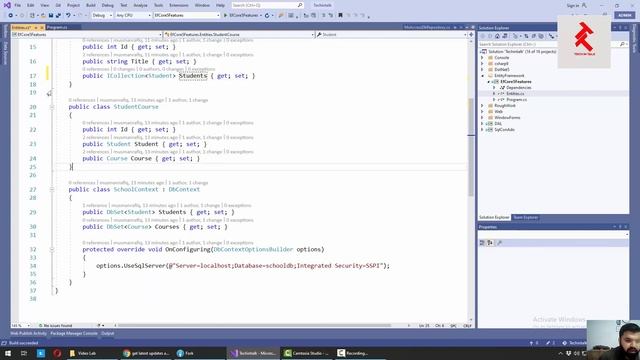Open the Build menu
Screen dimensions: 640x360
[x=91, y=5]
